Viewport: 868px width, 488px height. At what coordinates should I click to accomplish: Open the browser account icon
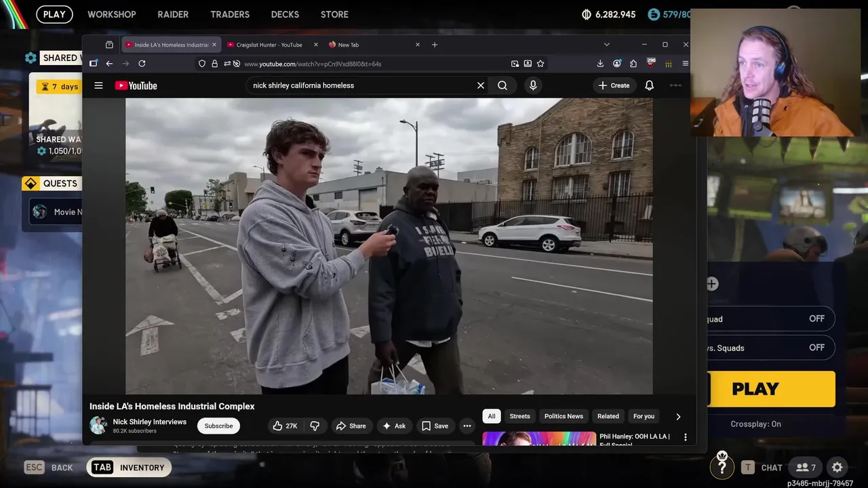coord(616,64)
